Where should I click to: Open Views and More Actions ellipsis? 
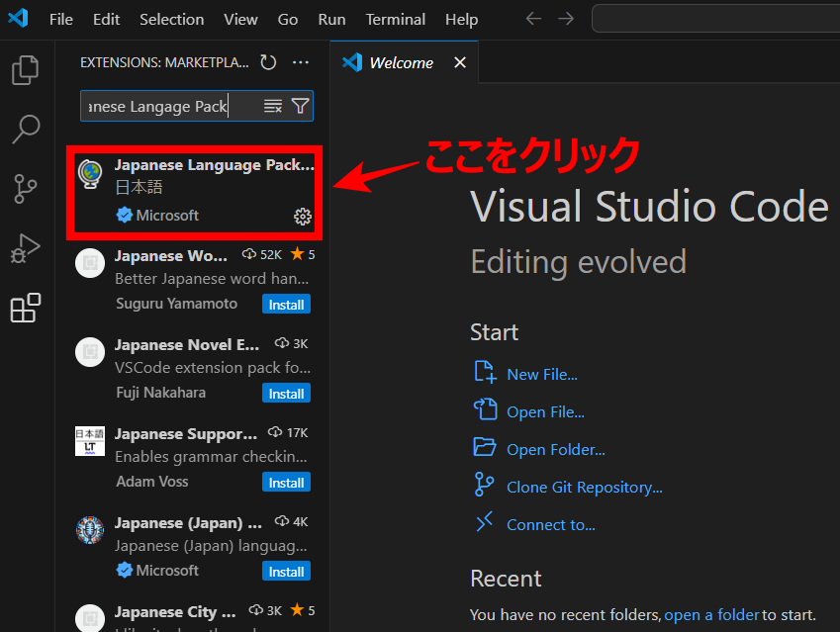(301, 62)
